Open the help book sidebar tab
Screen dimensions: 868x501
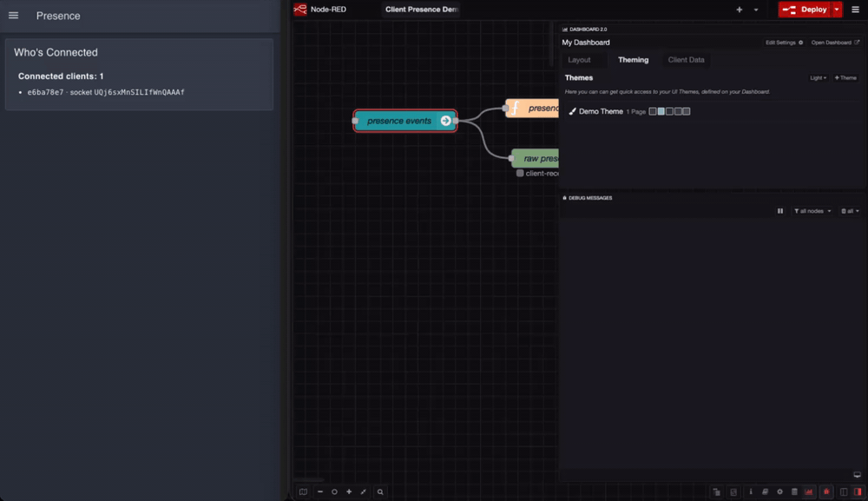click(765, 491)
